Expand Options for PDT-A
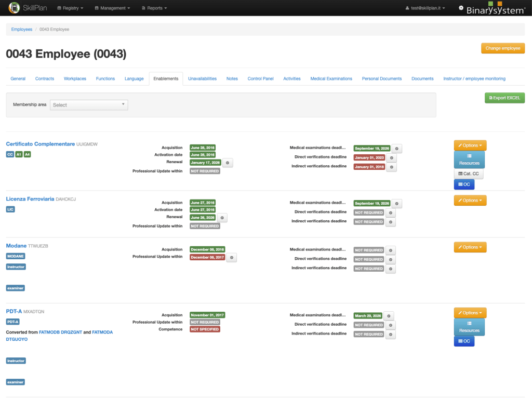 point(470,312)
